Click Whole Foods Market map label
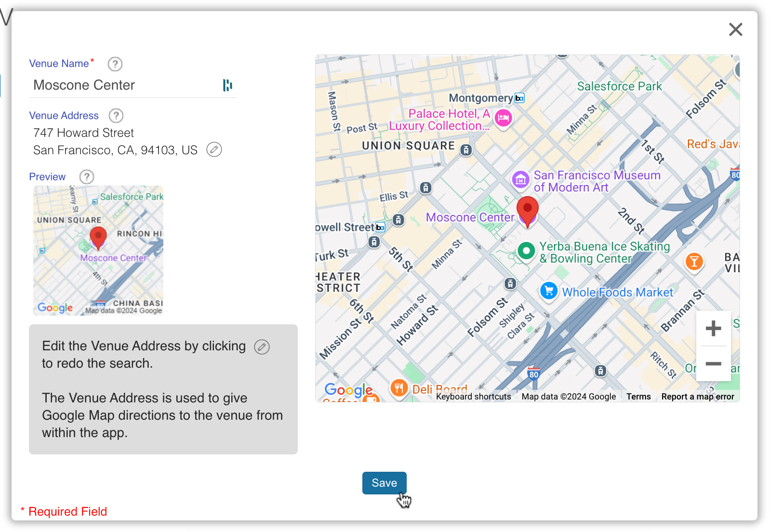This screenshot has width=770, height=532. tap(618, 293)
